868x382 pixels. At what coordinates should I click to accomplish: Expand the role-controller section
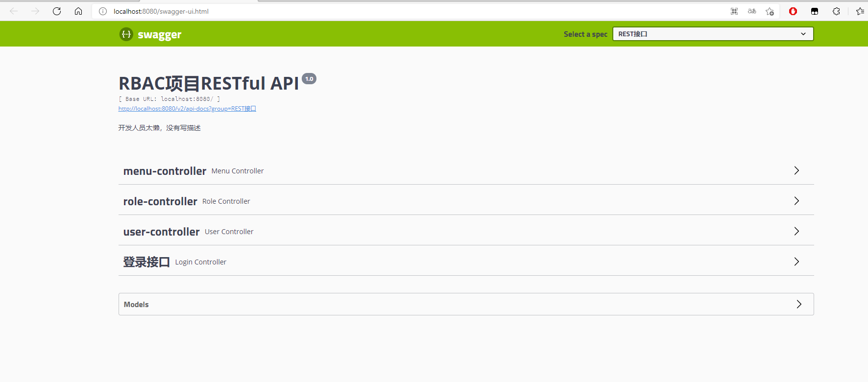pos(466,201)
